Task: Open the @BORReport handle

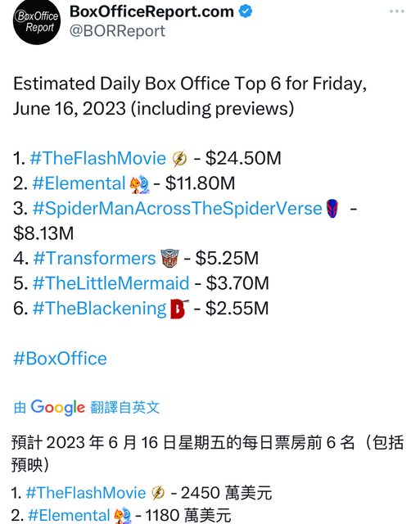Action: 117,31
